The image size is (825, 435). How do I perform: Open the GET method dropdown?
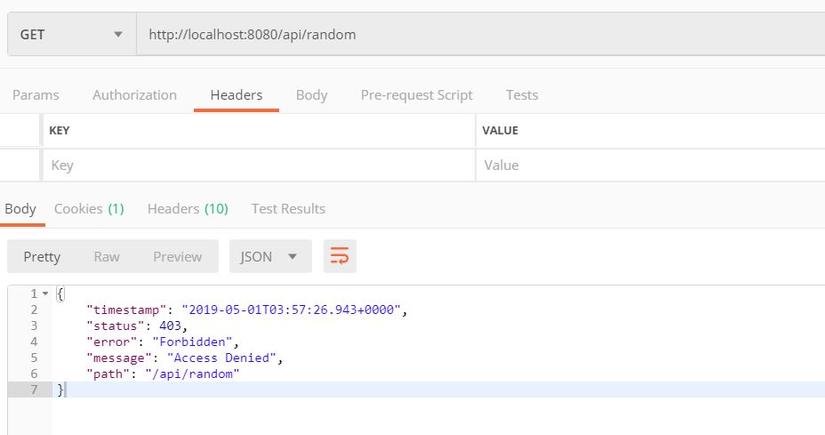tap(70, 34)
